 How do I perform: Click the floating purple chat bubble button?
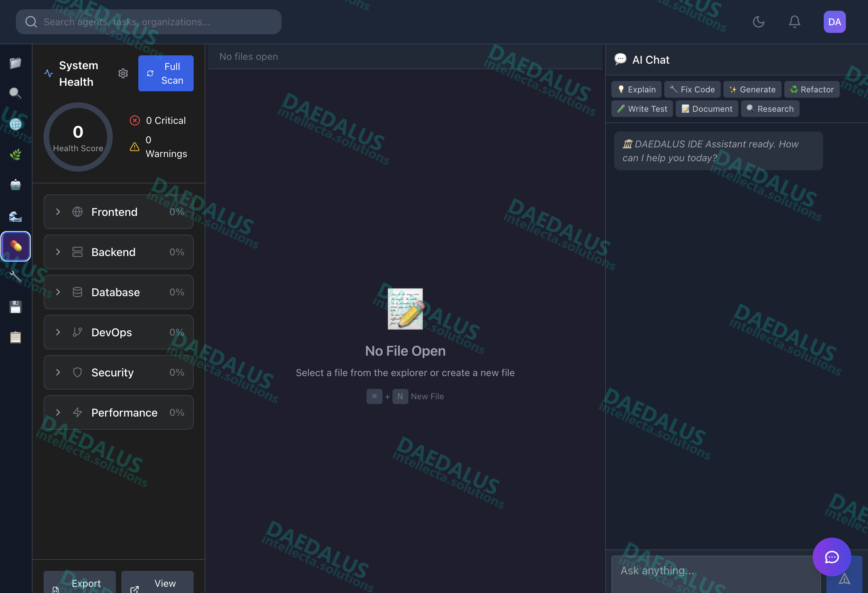832,557
